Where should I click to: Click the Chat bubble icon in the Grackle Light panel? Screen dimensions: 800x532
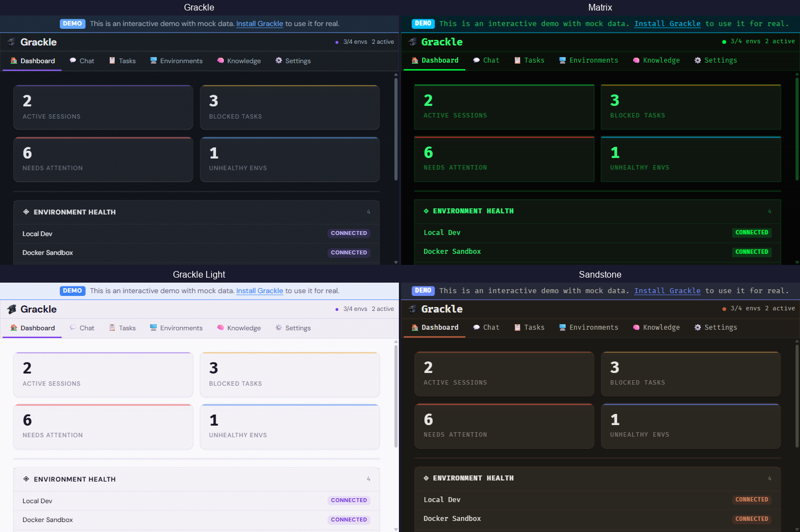[73, 328]
